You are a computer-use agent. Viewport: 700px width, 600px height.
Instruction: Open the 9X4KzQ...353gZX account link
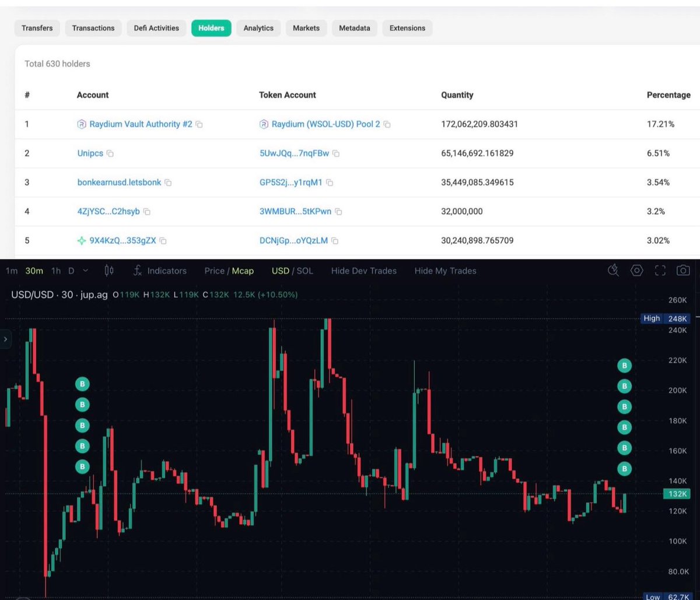(x=123, y=240)
